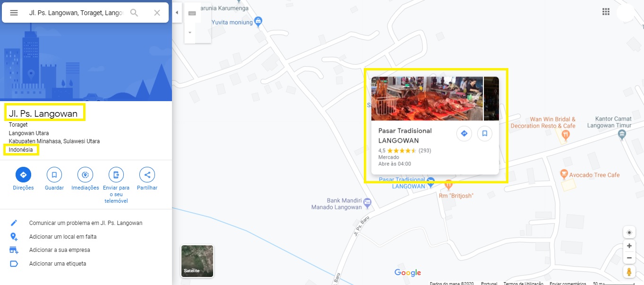Click the Direções directions button
The width and height of the screenshot is (644, 285).
(23, 175)
